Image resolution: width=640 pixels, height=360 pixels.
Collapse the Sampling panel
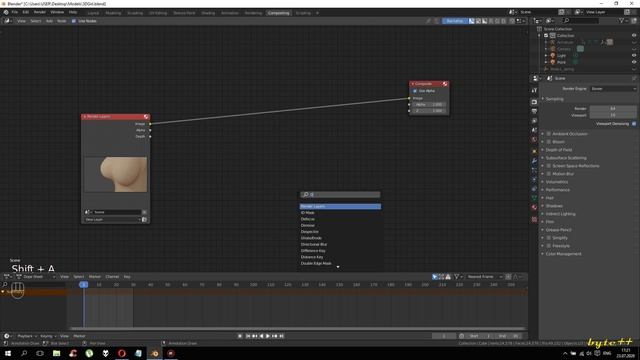coord(554,99)
